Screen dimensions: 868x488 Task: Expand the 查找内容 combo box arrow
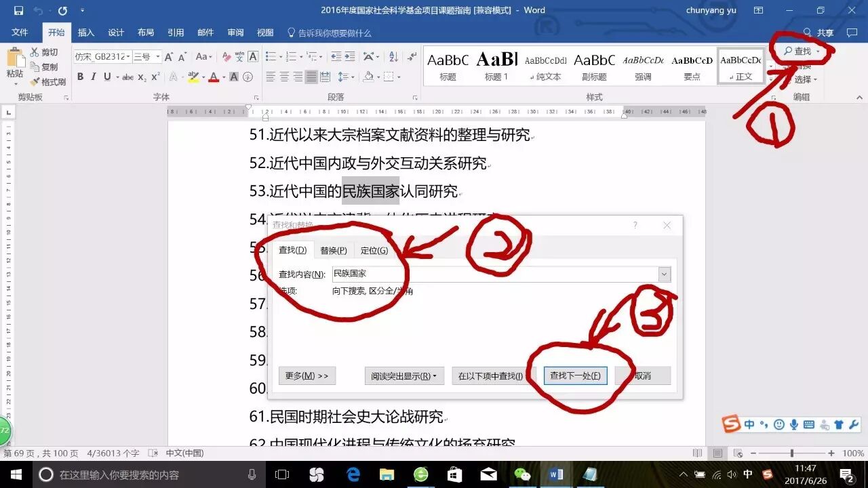(665, 274)
